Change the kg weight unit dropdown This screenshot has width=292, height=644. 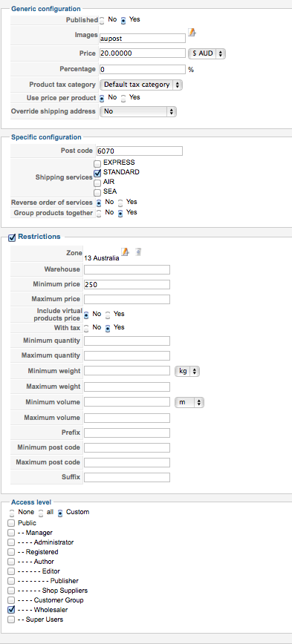click(x=187, y=371)
